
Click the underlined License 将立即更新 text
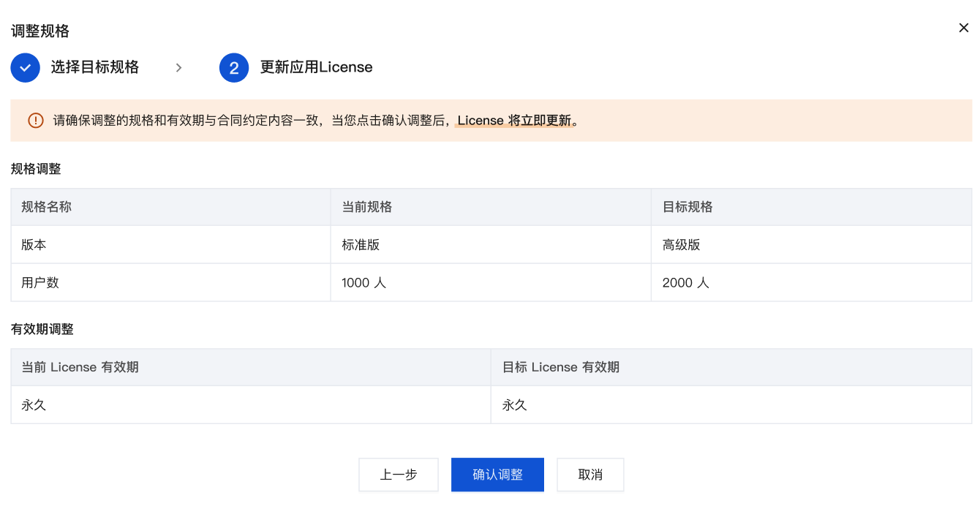514,121
